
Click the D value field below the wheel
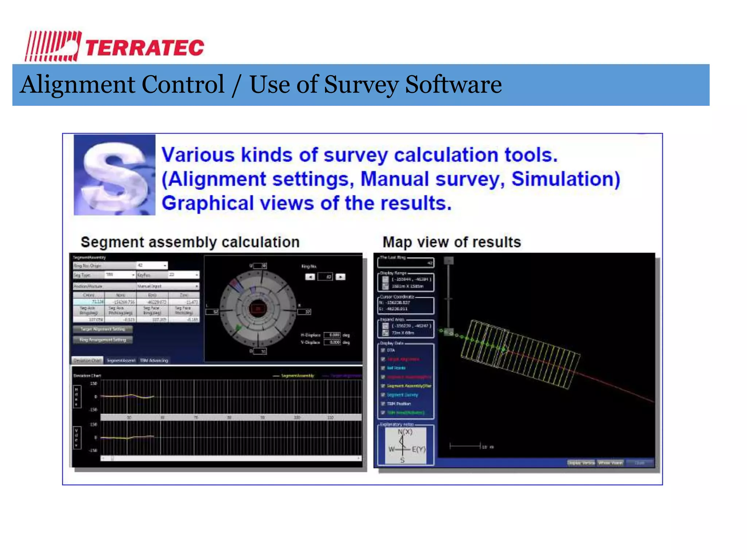pos(260,351)
